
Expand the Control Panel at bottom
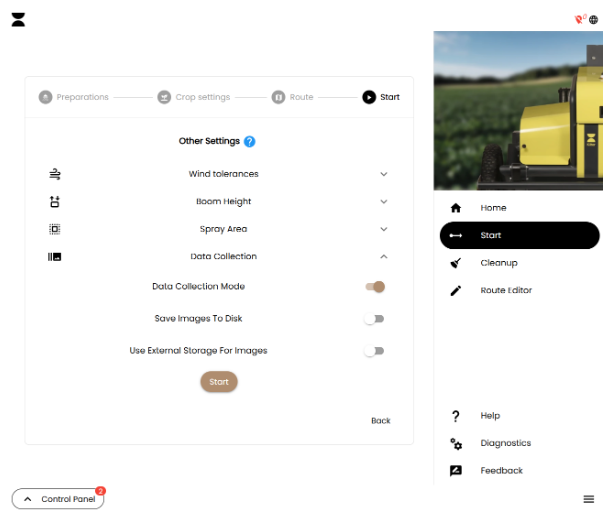(58, 499)
